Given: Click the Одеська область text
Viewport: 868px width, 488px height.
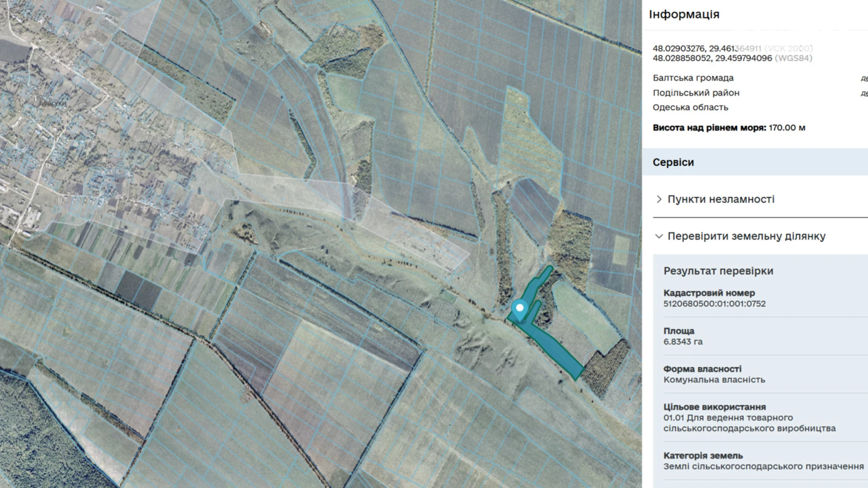Looking at the screenshot, I should click(x=690, y=107).
